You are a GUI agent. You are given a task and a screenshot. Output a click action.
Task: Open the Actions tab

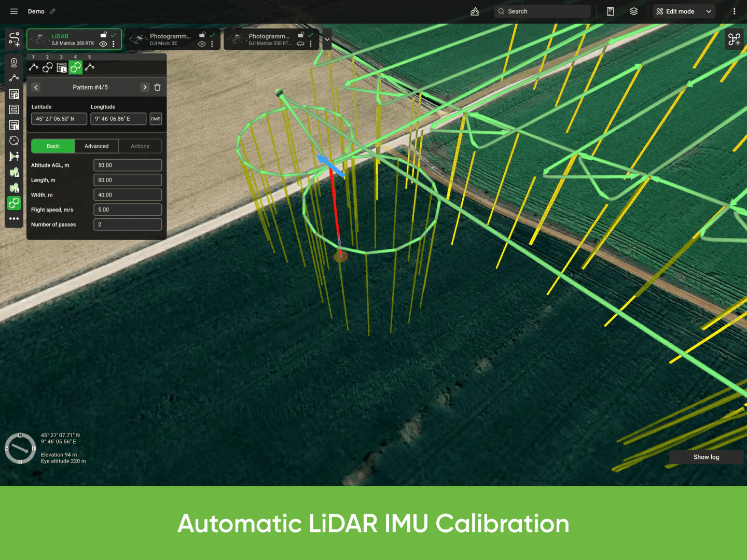tap(140, 146)
